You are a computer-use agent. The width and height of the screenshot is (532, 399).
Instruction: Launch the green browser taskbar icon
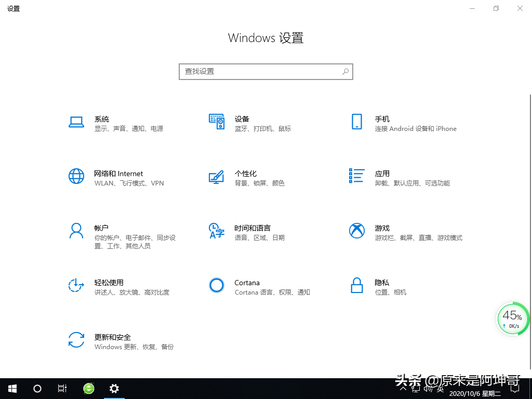point(89,389)
